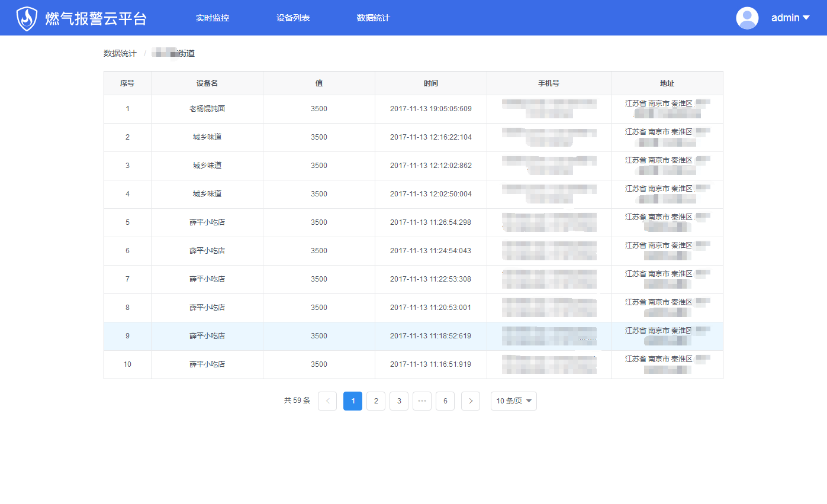Viewport: 827px width, 504px height.
Task: Click the admin user avatar icon
Action: (x=747, y=18)
